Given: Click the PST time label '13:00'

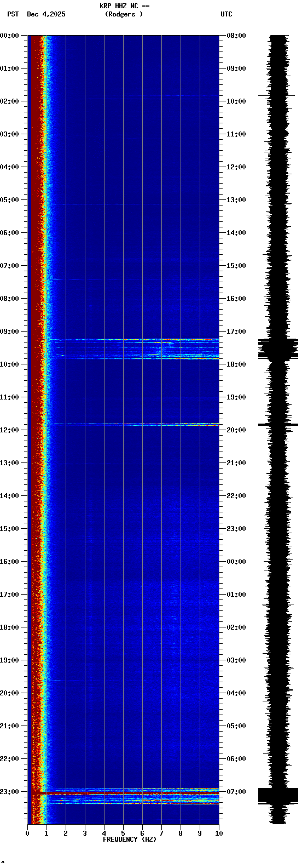Looking at the screenshot, I should (x=9, y=463).
